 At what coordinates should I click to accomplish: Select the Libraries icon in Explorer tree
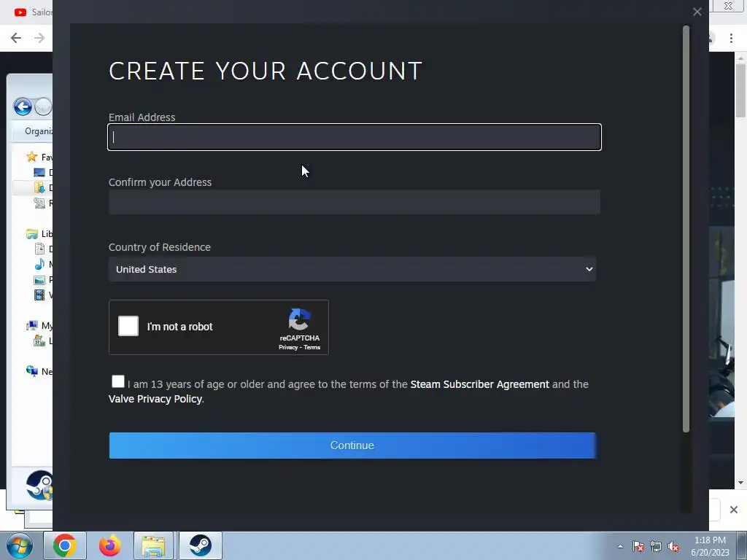tap(32, 234)
